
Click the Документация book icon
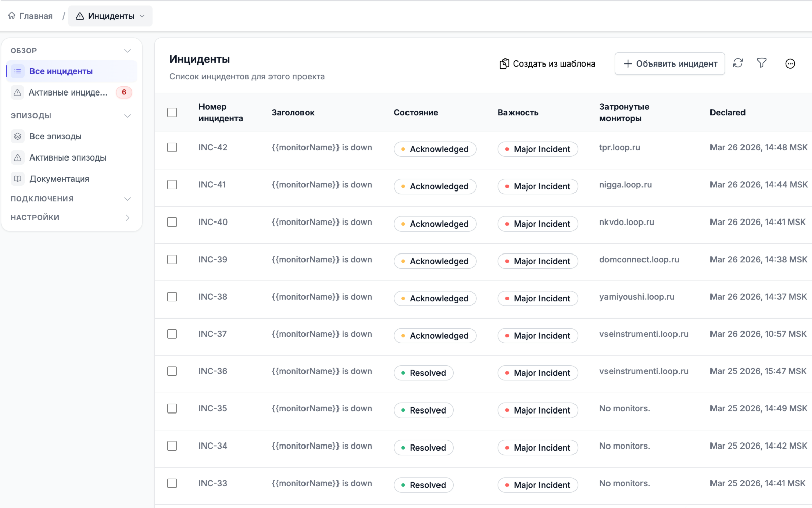point(18,179)
